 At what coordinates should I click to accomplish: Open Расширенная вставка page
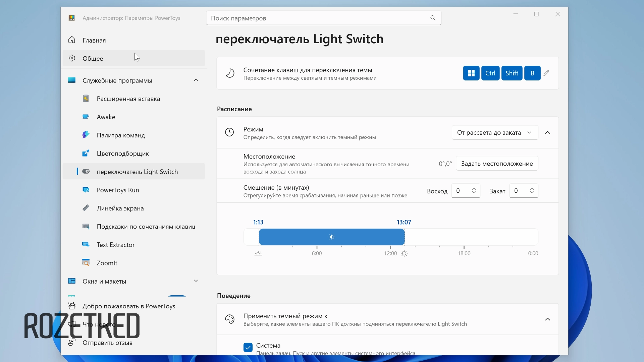click(128, 99)
